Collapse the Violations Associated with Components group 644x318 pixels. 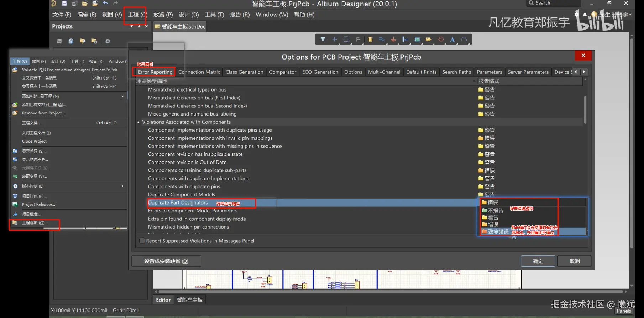tap(138, 122)
